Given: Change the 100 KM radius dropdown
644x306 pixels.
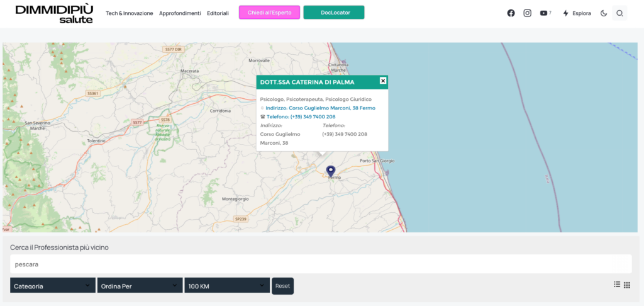Looking at the screenshot, I should click(227, 286).
